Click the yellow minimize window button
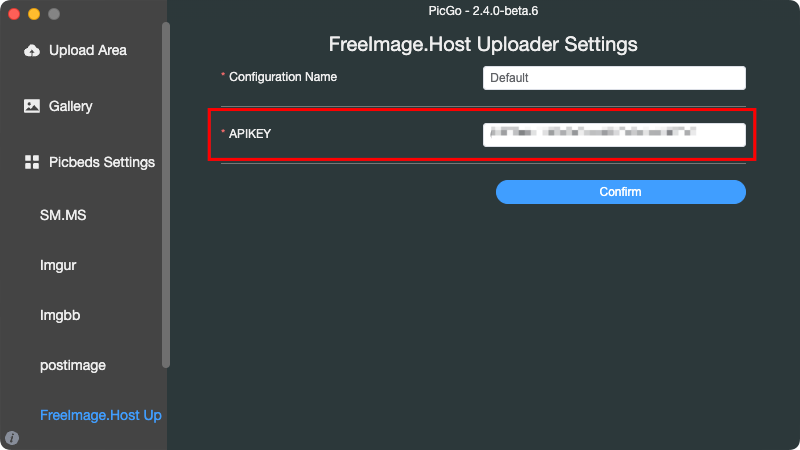The width and height of the screenshot is (800, 450). click(x=34, y=14)
